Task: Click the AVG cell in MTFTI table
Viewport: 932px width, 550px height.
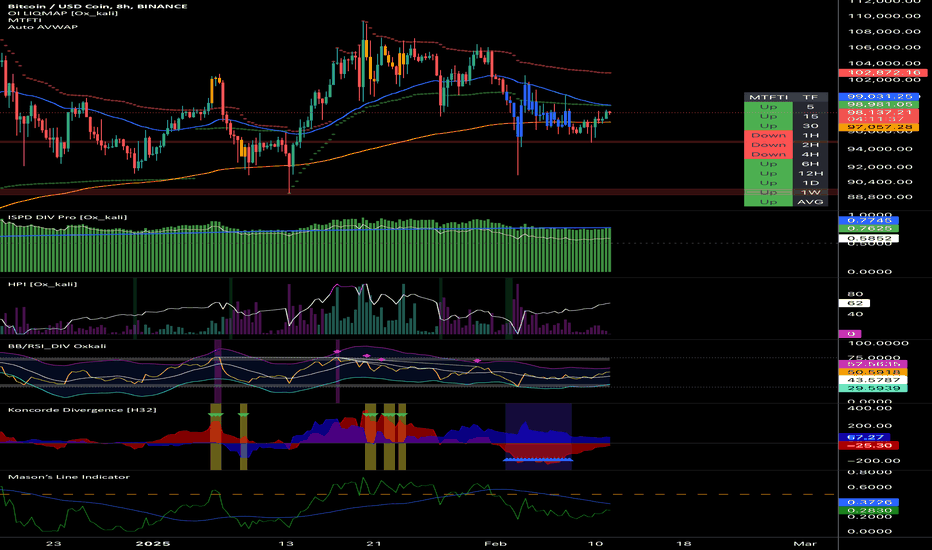Action: 810,202
